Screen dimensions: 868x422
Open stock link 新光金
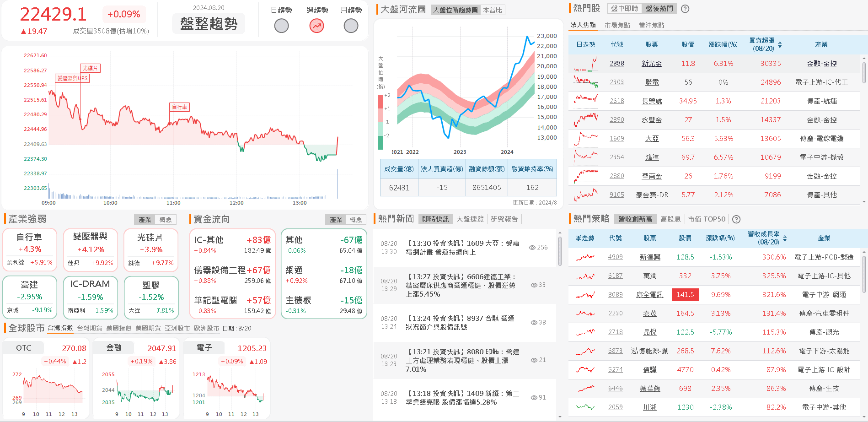point(652,64)
